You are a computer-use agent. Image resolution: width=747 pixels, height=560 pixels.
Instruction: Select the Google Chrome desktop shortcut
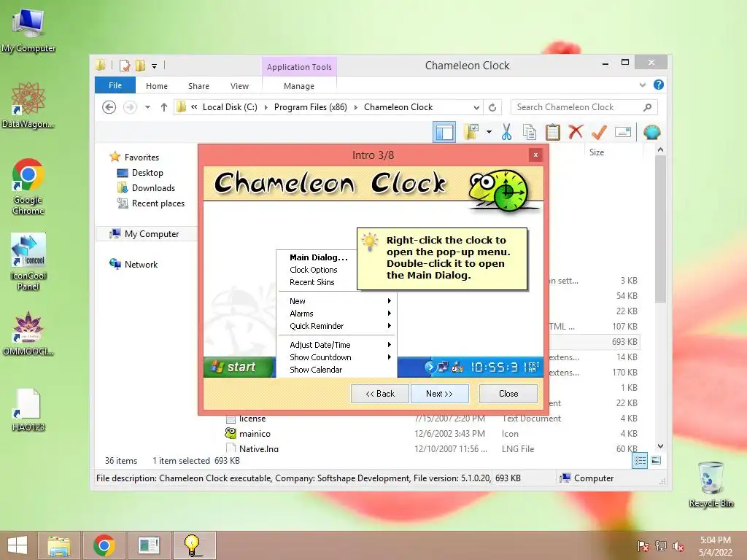tap(28, 187)
